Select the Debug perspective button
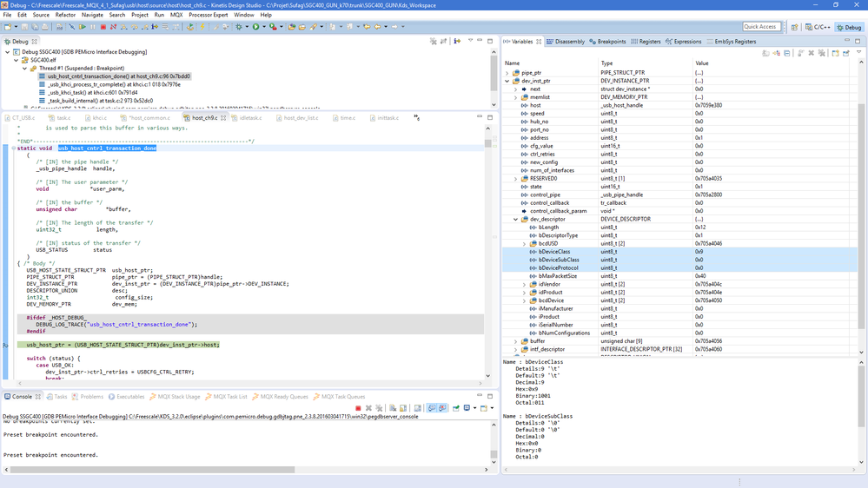The image size is (868, 488). [849, 27]
